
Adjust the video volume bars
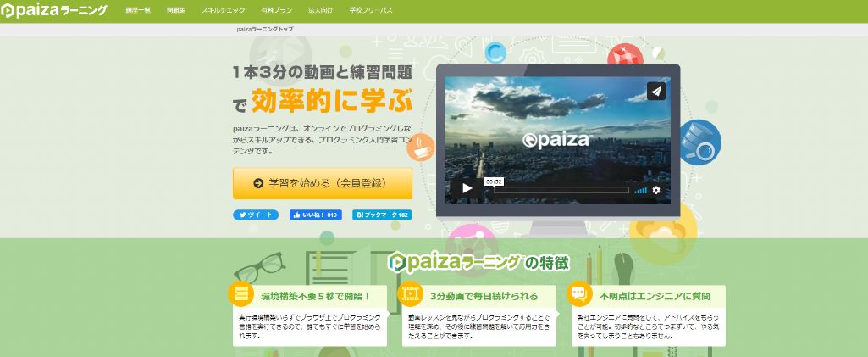click(640, 190)
